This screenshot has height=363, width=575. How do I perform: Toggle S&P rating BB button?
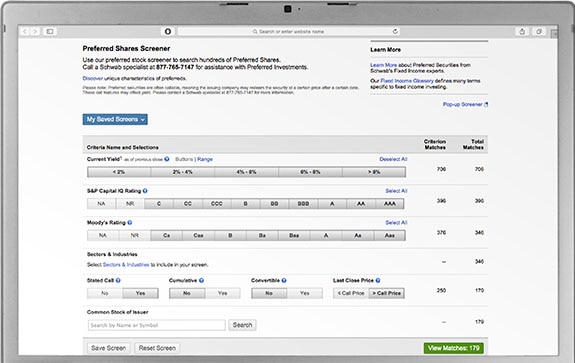point(274,204)
